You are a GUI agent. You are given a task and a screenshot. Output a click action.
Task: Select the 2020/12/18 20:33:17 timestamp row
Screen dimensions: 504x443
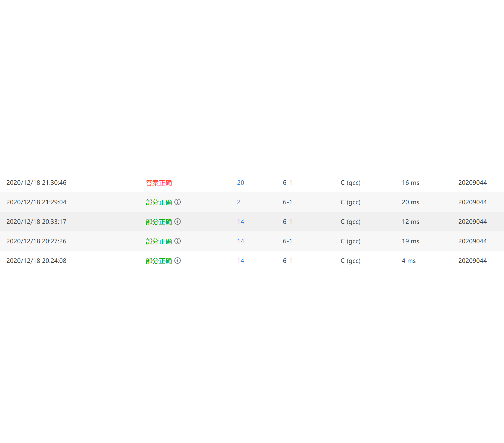tap(36, 222)
